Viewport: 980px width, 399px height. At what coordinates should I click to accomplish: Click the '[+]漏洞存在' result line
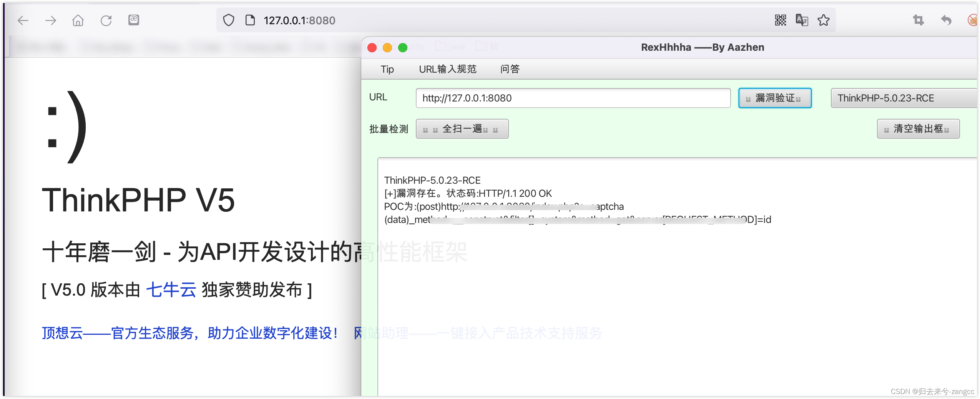(468, 193)
